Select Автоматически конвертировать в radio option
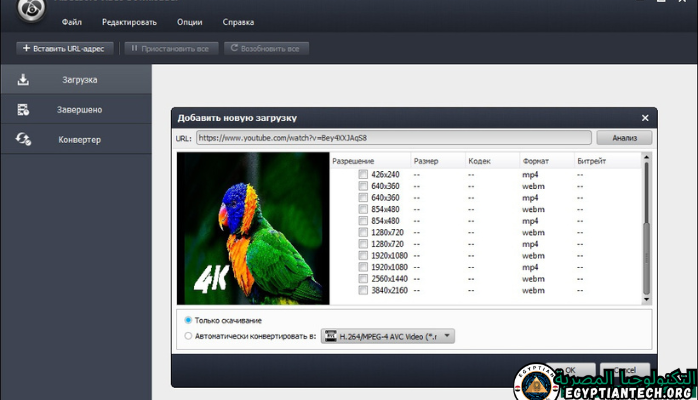Image resolution: width=698 pixels, height=400 pixels. pos(188,336)
